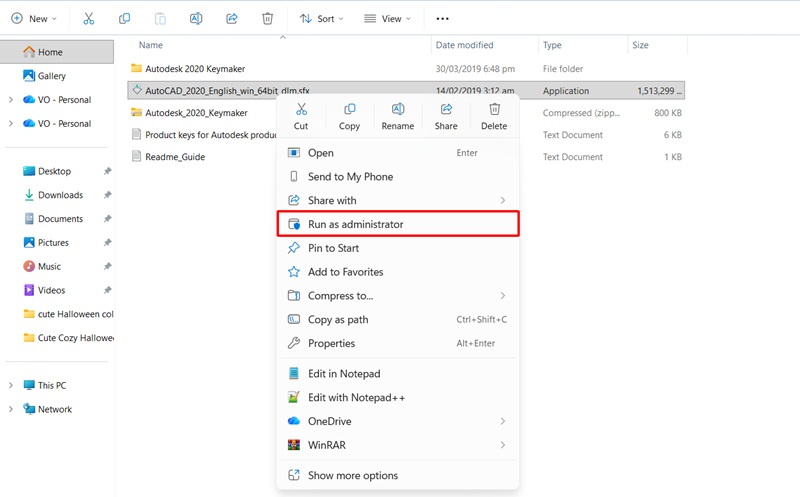Open cute Halloween col folder in sidebar
Image resolution: width=800 pixels, height=497 pixels.
(x=69, y=314)
